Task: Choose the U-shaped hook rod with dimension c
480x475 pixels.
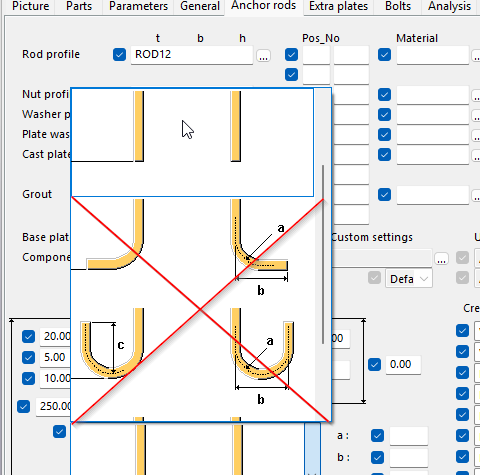Action: point(112,343)
